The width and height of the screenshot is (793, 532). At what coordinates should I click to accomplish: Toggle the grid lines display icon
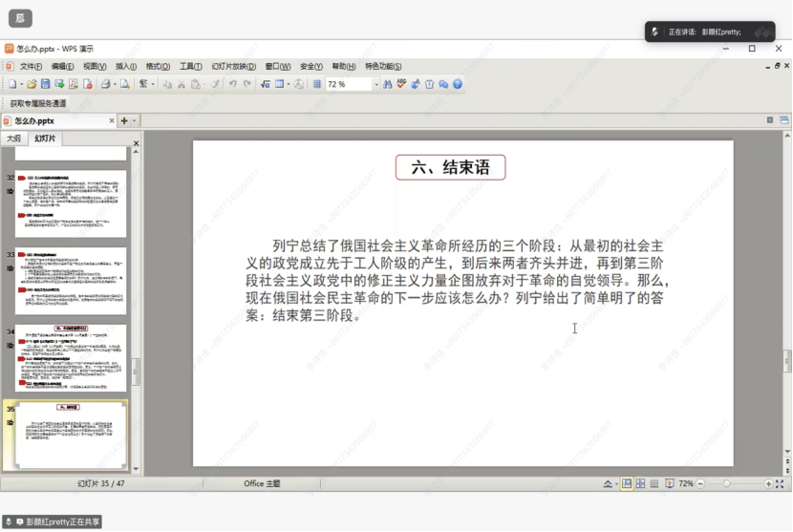click(317, 84)
